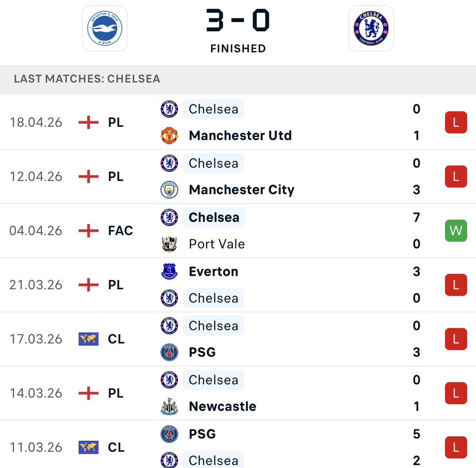Click the Manchester City club badge
476x468 pixels.
point(169,190)
